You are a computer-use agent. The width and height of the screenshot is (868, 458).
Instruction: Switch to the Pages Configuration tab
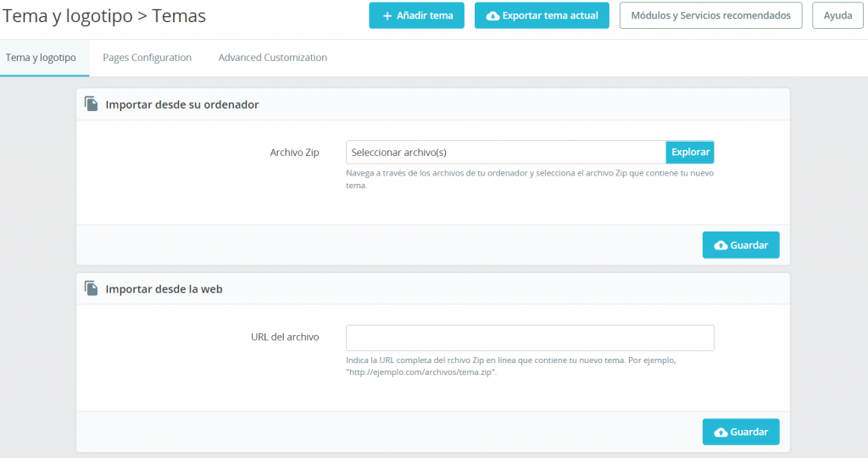coord(147,58)
